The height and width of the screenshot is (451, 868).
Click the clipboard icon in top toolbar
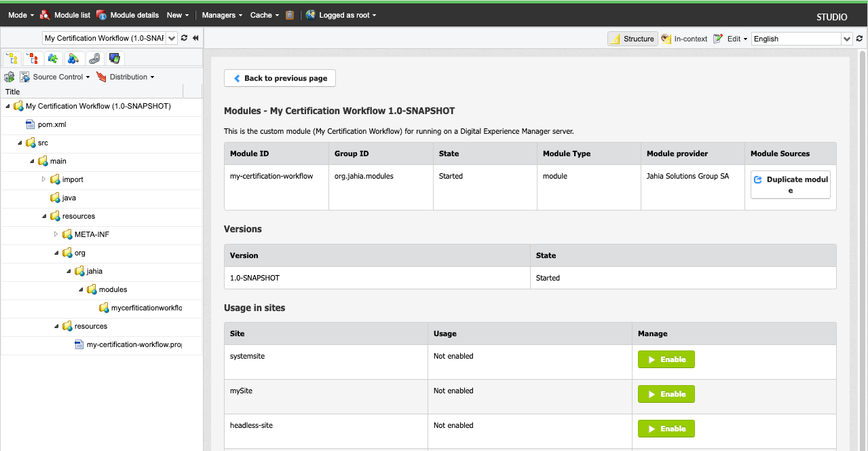290,15
